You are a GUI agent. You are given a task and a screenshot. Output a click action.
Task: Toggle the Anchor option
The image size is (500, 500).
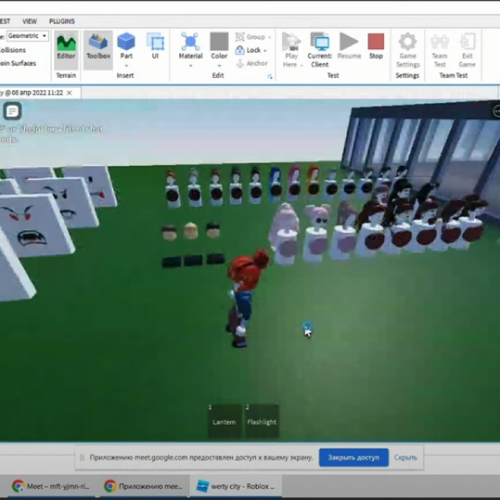[x=252, y=63]
